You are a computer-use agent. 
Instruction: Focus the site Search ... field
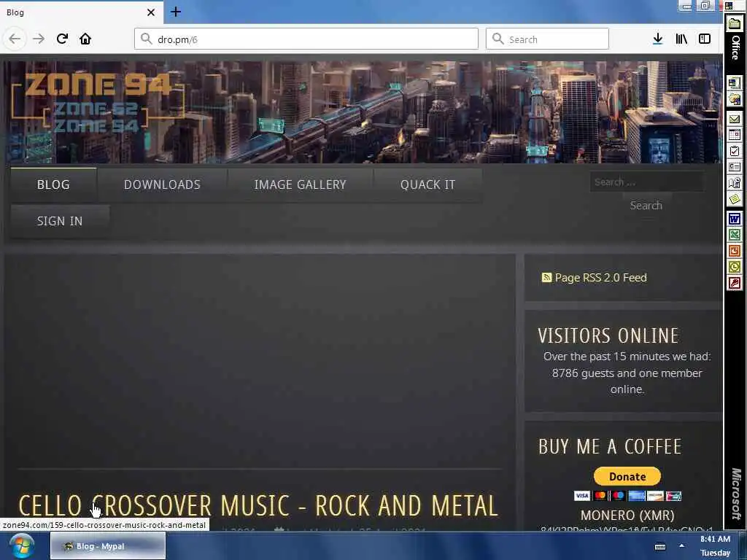646,182
